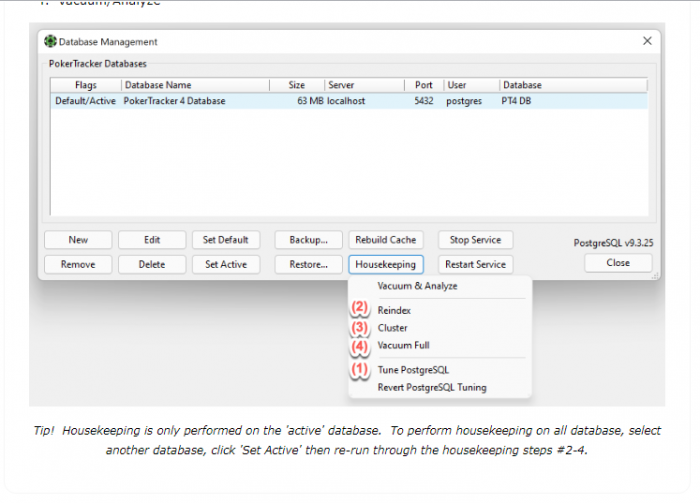Click the Set Active button

(225, 264)
